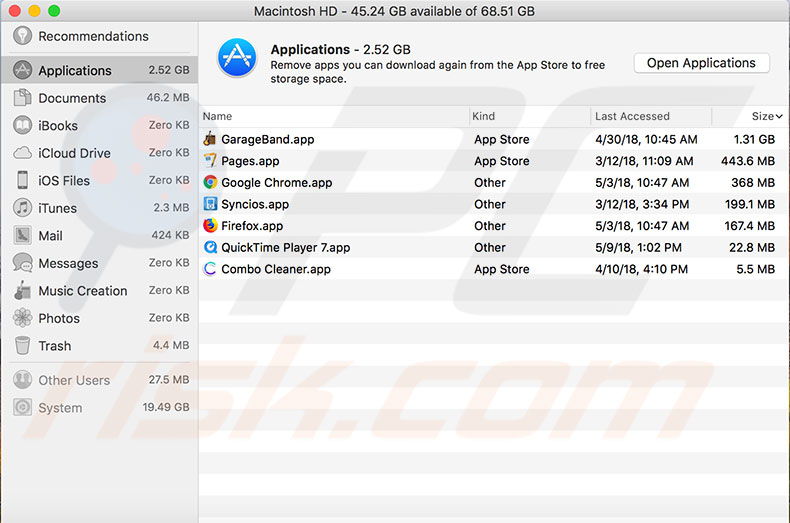
Task: Click the iCloud Drive cloud icon
Action: click(x=22, y=153)
